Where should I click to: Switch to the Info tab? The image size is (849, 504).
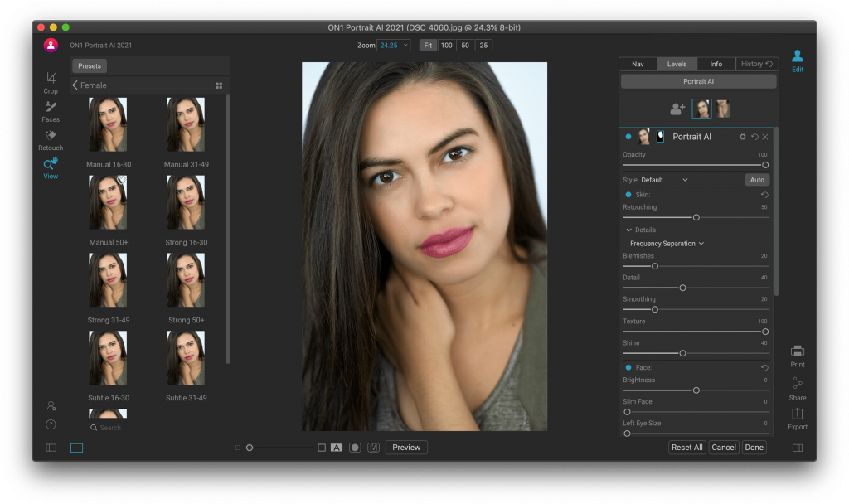click(716, 64)
